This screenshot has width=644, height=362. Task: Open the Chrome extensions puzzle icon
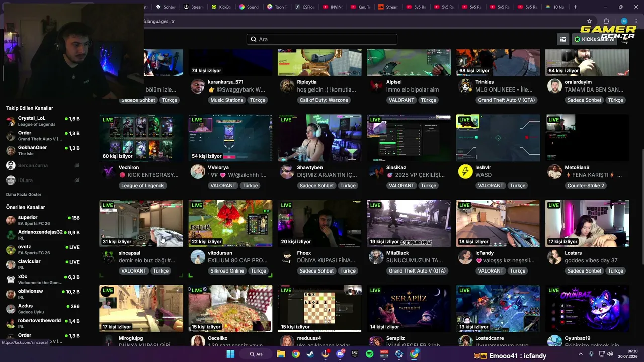606,21
